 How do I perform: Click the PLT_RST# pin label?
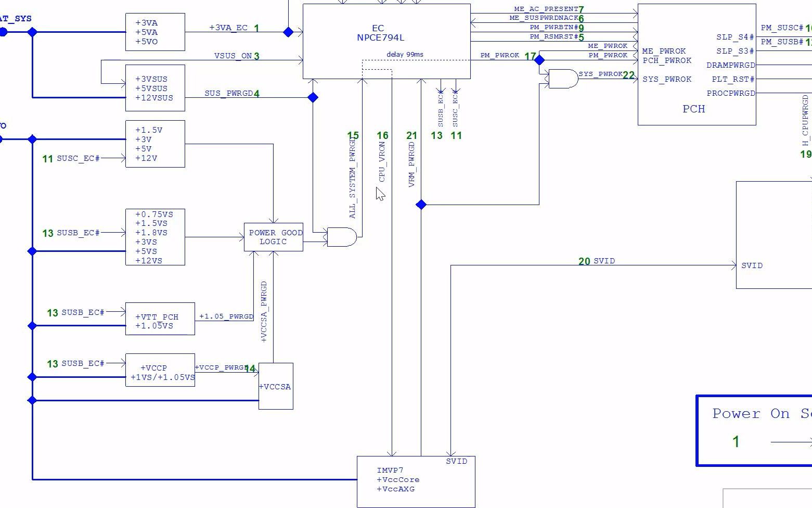tap(733, 79)
